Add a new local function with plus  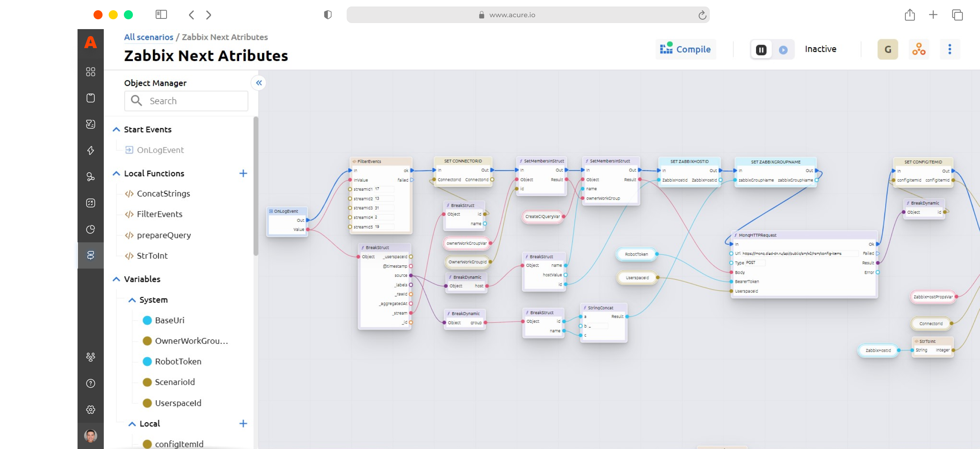click(243, 173)
